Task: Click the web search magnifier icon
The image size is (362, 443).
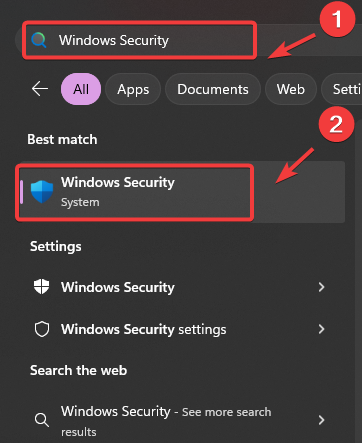Action: (x=42, y=420)
